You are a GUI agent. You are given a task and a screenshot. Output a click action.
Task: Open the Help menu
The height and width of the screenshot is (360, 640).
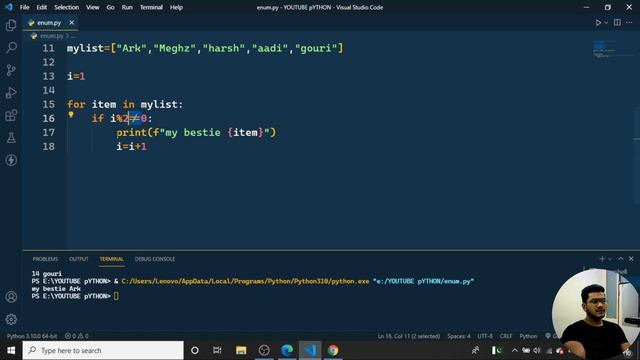pos(176,7)
